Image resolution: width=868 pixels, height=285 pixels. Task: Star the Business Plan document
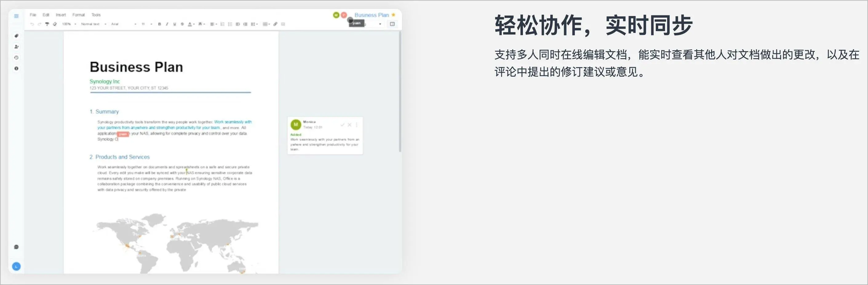click(393, 15)
